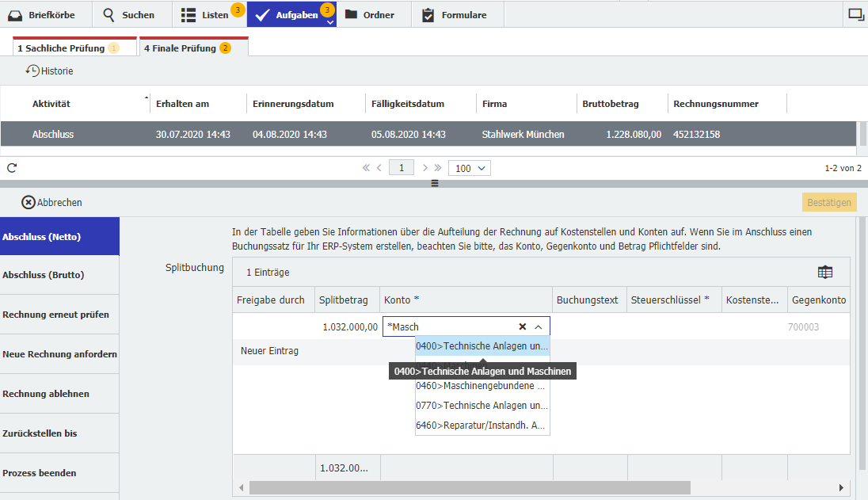Select the Abschluss row for Stahlwerk München
Image resolution: width=868 pixels, height=500 pixels.
pos(428,135)
